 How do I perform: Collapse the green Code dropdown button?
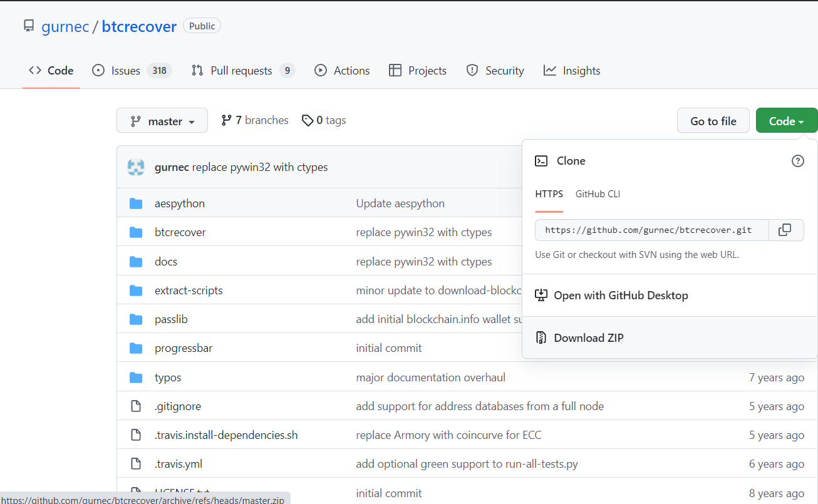click(787, 121)
